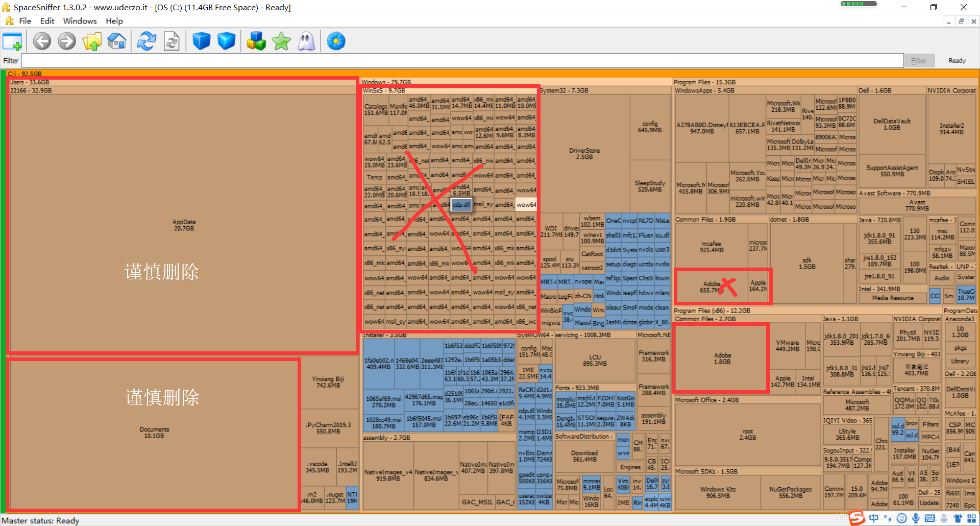Select the DellDataVault 1.0GB block under Dell 1.6GB
This screenshot has height=526, width=980.
pos(892,124)
